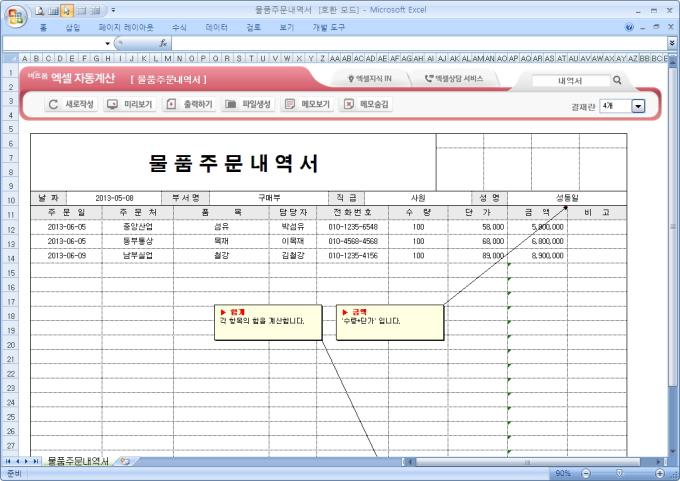This screenshot has width=680, height=481.
Task: Adjust the zoom slider handle
Action: tap(619, 473)
